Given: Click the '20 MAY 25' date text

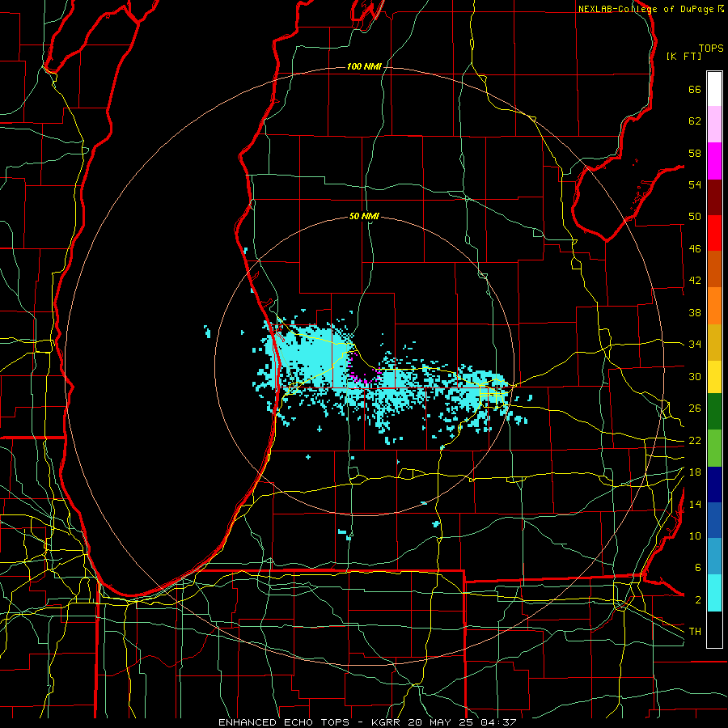Looking at the screenshot, I should coord(442,722).
